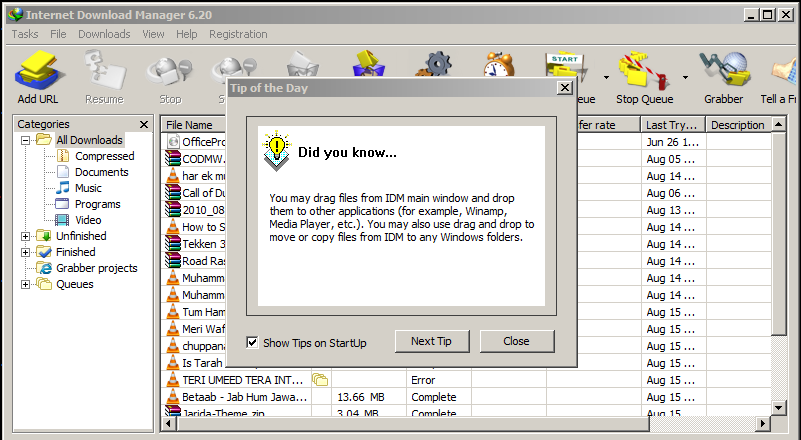Click the lightbulb tip icon
Screen dimensions: 801x440
point(276,150)
